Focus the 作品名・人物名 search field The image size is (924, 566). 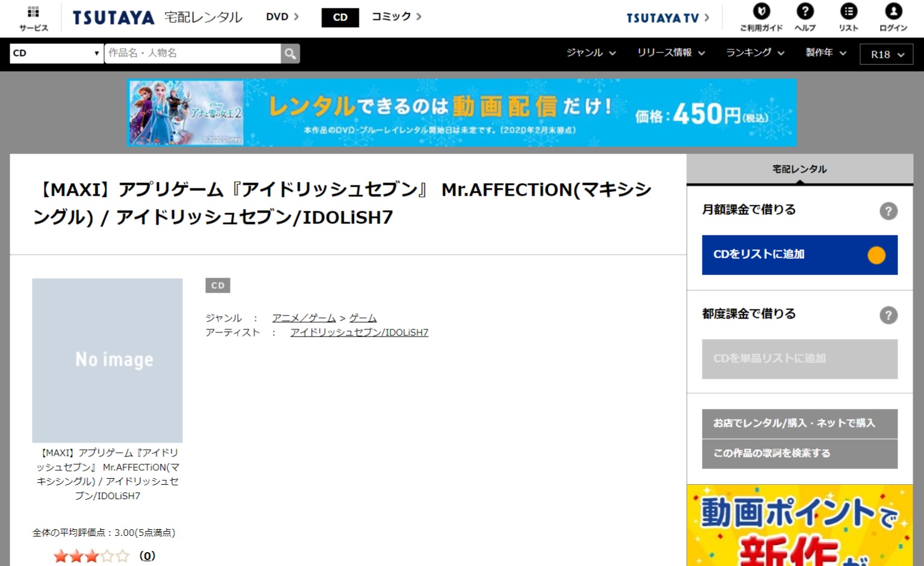tap(192, 54)
